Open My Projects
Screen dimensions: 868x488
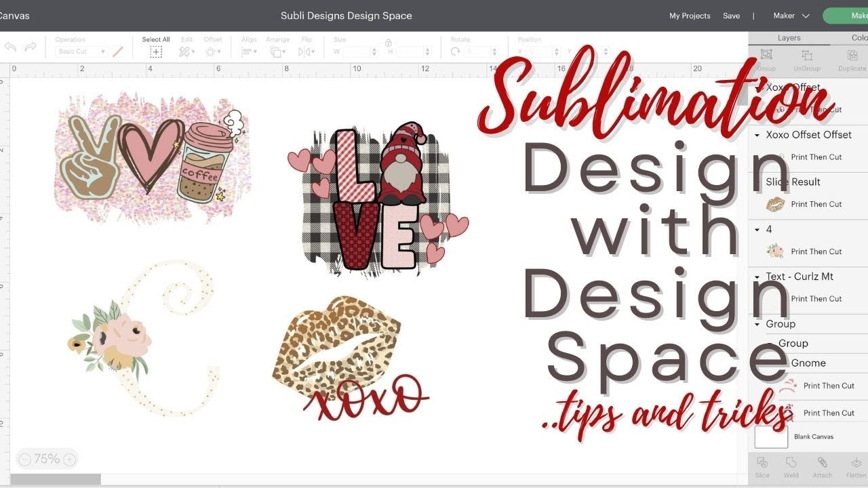pos(690,16)
